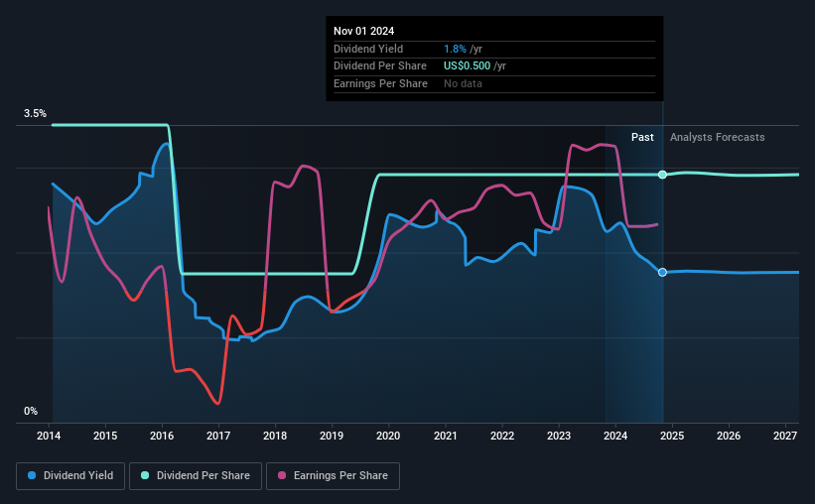Click the 0% y-axis label
The width and height of the screenshot is (815, 504).
click(31, 411)
